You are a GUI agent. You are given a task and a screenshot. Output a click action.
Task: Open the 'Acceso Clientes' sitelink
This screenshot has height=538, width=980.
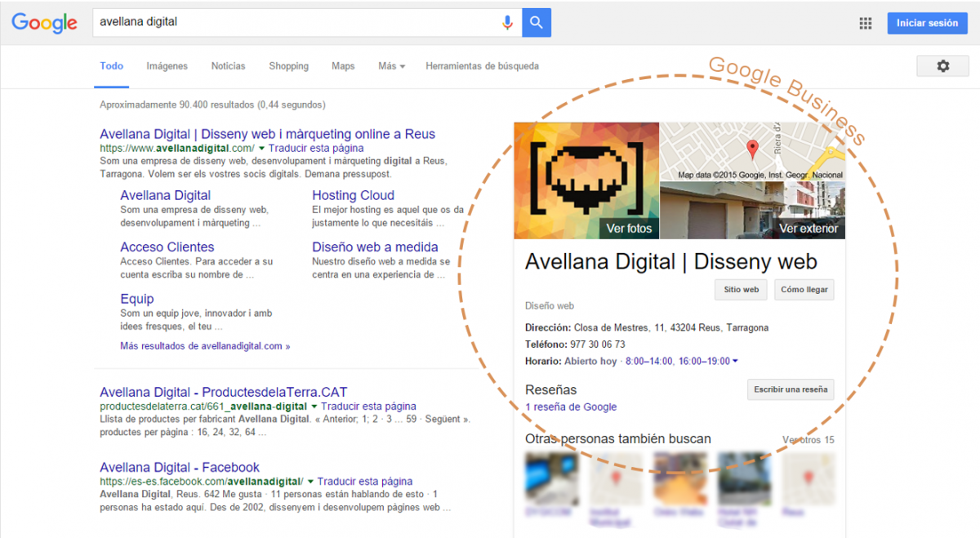167,247
